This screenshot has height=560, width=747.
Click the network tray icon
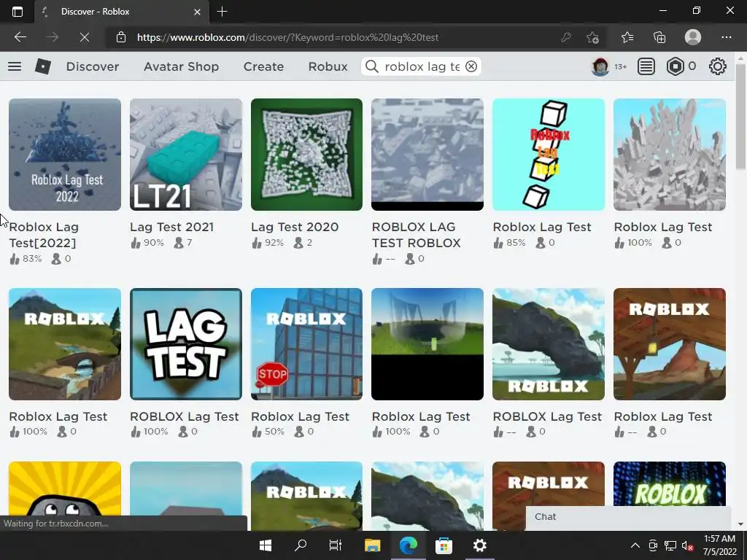[x=670, y=545]
